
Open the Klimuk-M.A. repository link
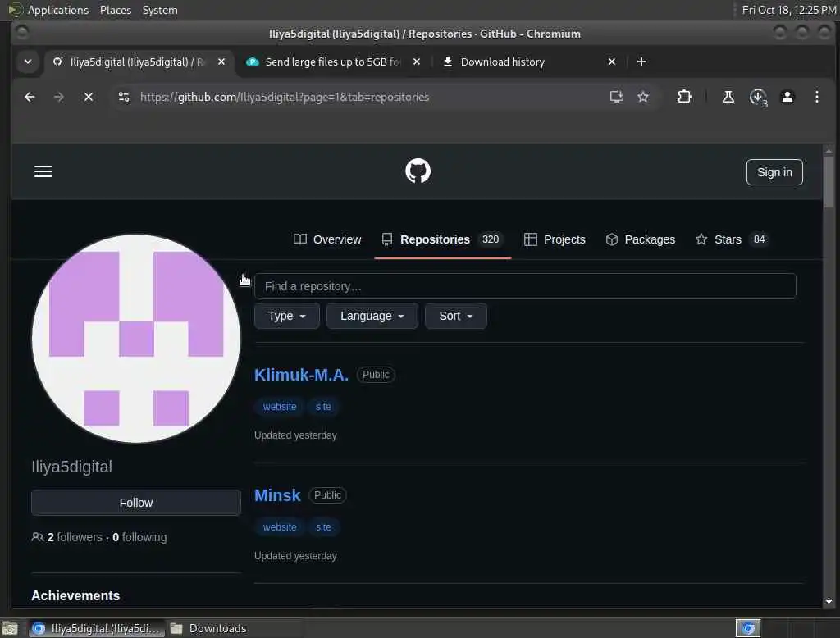[301, 375]
